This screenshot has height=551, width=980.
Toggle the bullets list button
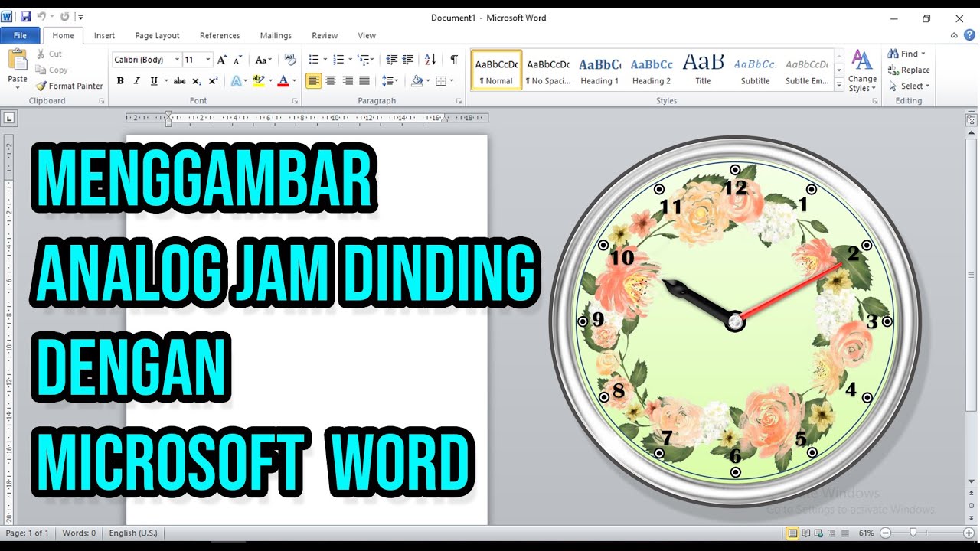pyautogui.click(x=313, y=60)
